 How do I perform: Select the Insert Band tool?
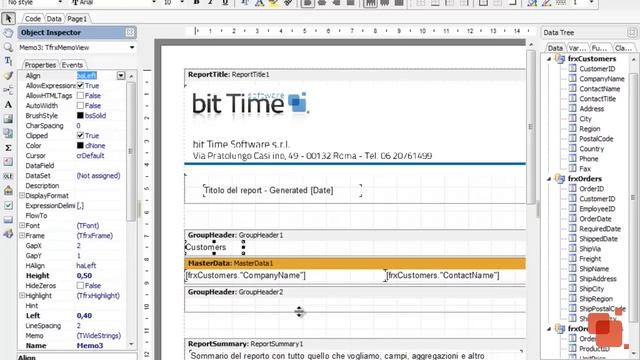click(8, 90)
